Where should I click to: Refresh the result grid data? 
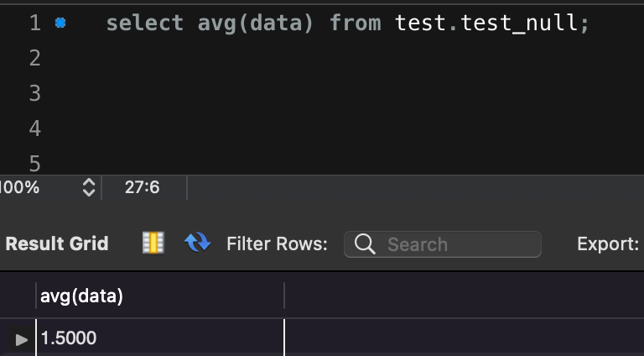point(198,243)
